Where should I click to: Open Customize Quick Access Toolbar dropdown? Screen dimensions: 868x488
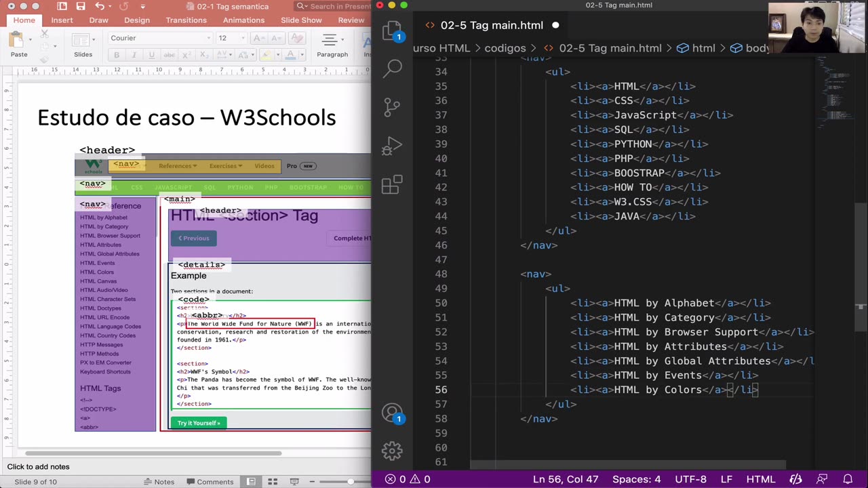coord(142,6)
